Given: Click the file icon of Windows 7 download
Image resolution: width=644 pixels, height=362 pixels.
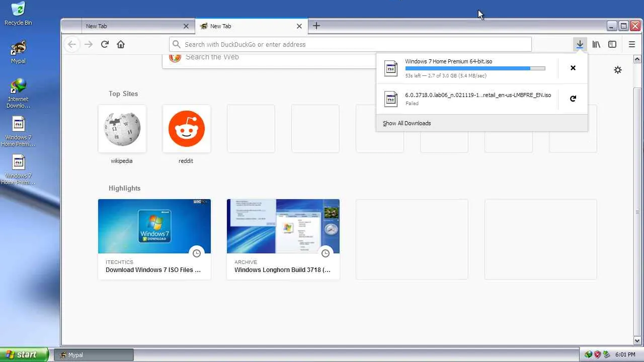Looking at the screenshot, I should pyautogui.click(x=391, y=68).
